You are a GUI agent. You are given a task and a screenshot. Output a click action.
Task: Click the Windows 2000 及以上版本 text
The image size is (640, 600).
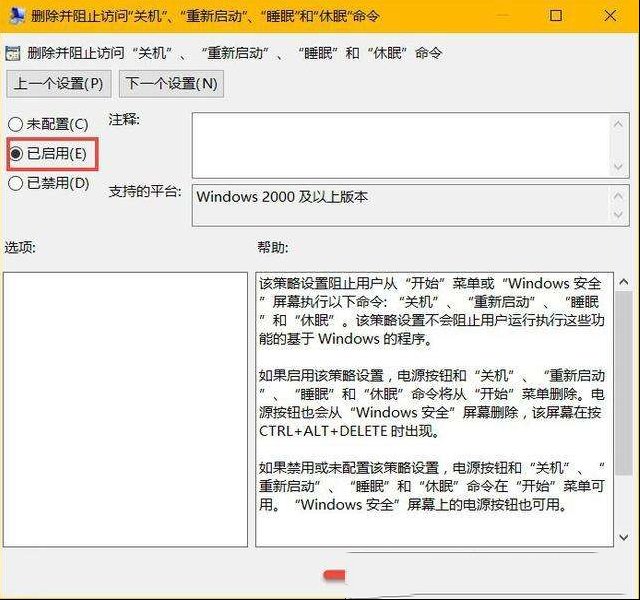coord(282,197)
